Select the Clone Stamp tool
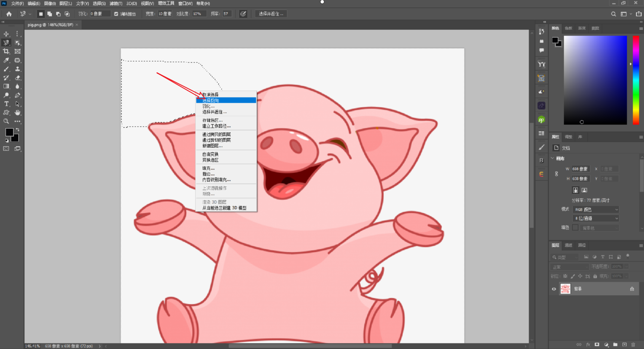 [17, 69]
